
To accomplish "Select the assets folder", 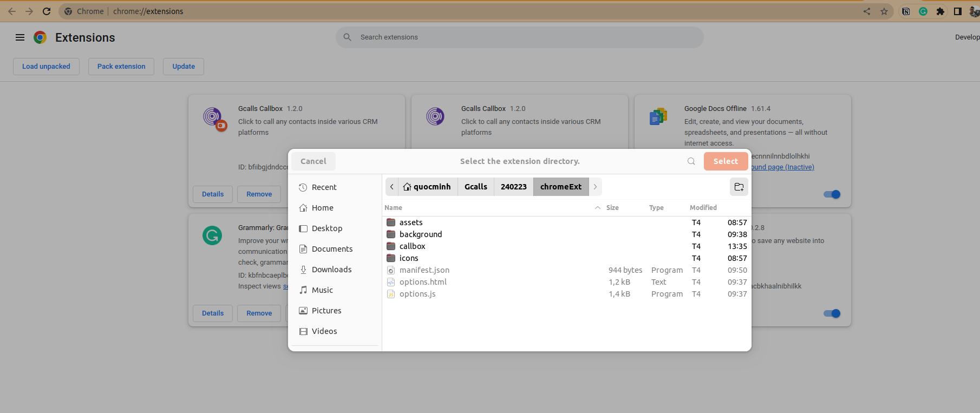I will pyautogui.click(x=411, y=222).
